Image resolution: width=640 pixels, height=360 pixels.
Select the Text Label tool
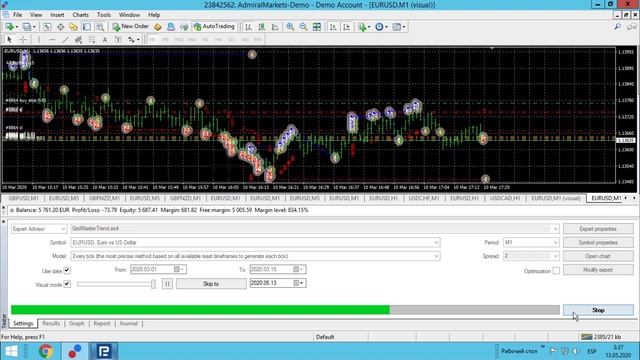[x=118, y=40]
